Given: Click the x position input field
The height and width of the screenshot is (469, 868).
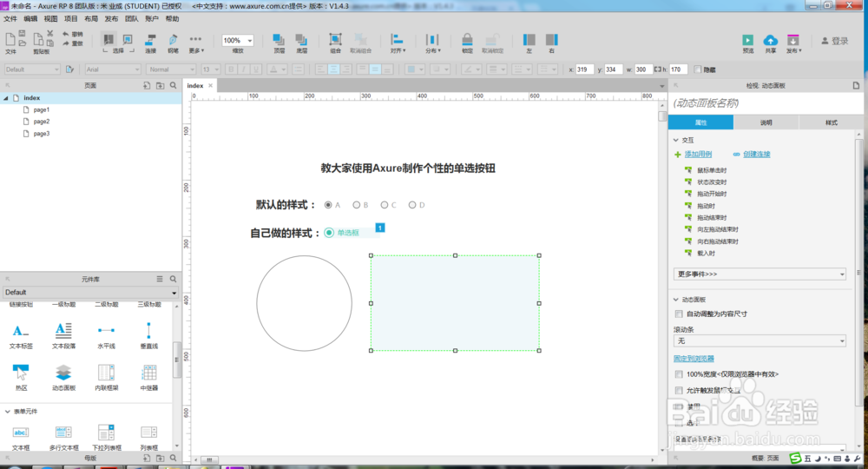Looking at the screenshot, I should point(584,69).
